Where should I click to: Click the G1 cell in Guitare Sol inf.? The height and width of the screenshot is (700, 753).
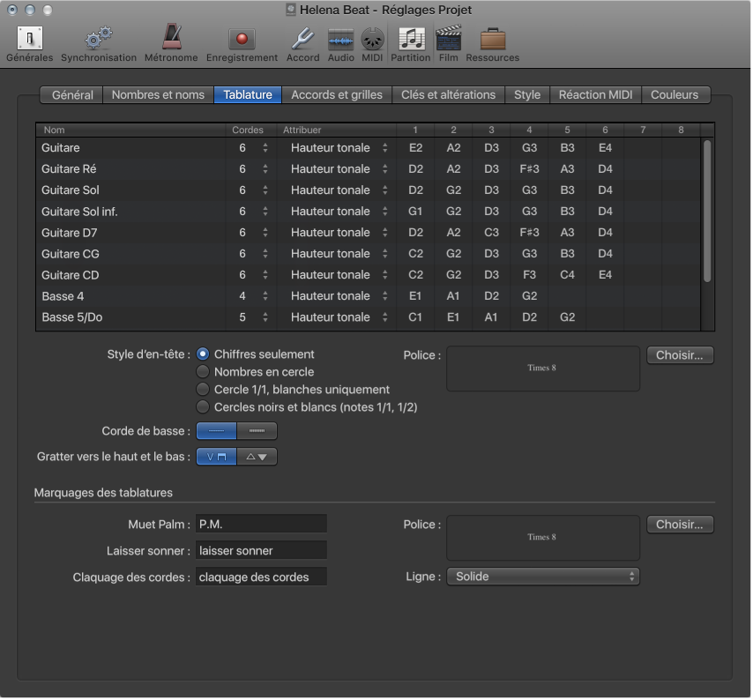415,212
